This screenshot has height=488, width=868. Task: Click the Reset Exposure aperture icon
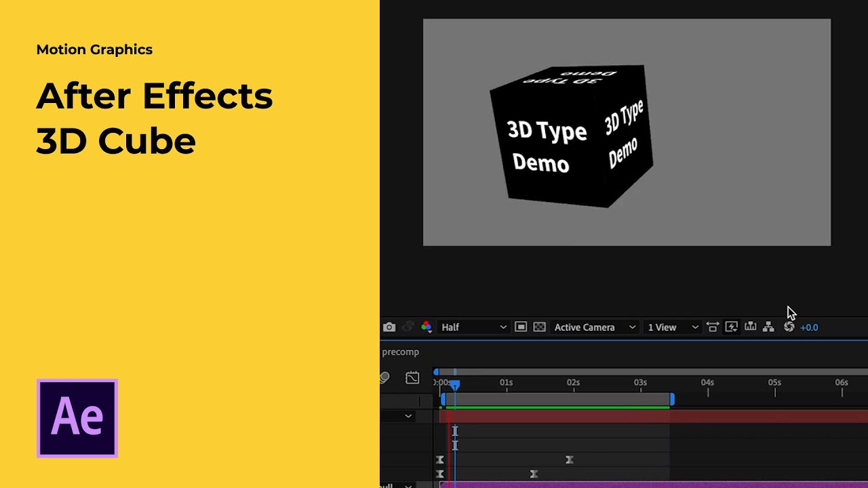(789, 327)
